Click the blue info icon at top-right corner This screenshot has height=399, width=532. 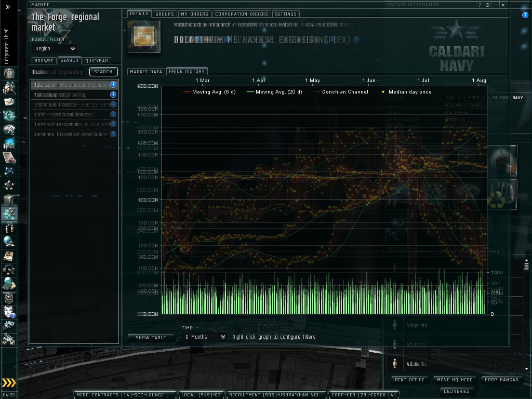pyautogui.click(x=525, y=15)
